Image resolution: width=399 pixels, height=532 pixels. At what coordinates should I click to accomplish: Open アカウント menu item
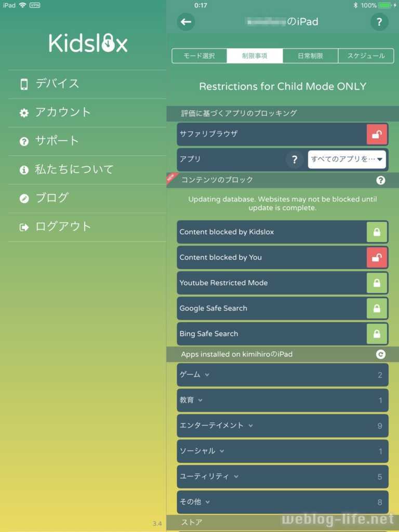(x=87, y=113)
